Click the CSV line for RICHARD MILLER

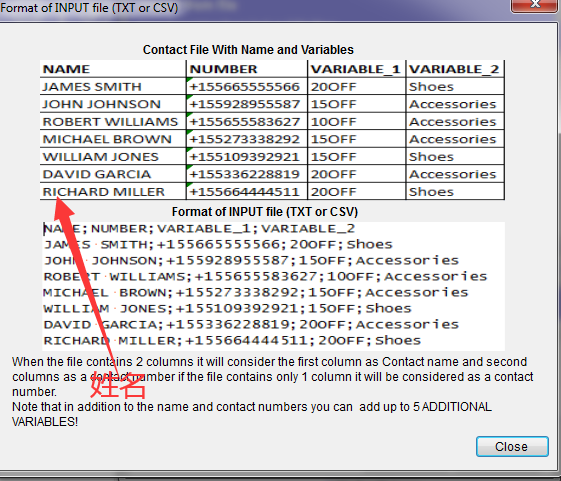232,340
